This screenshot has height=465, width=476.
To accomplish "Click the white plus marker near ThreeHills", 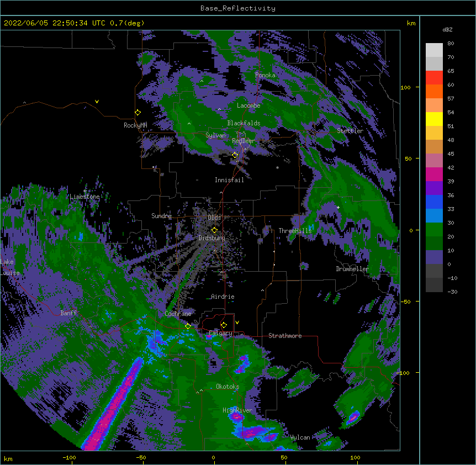I will point(338,208).
